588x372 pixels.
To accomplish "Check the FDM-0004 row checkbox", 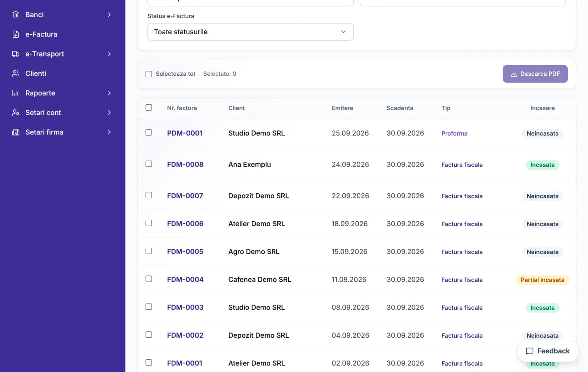I will point(149,279).
